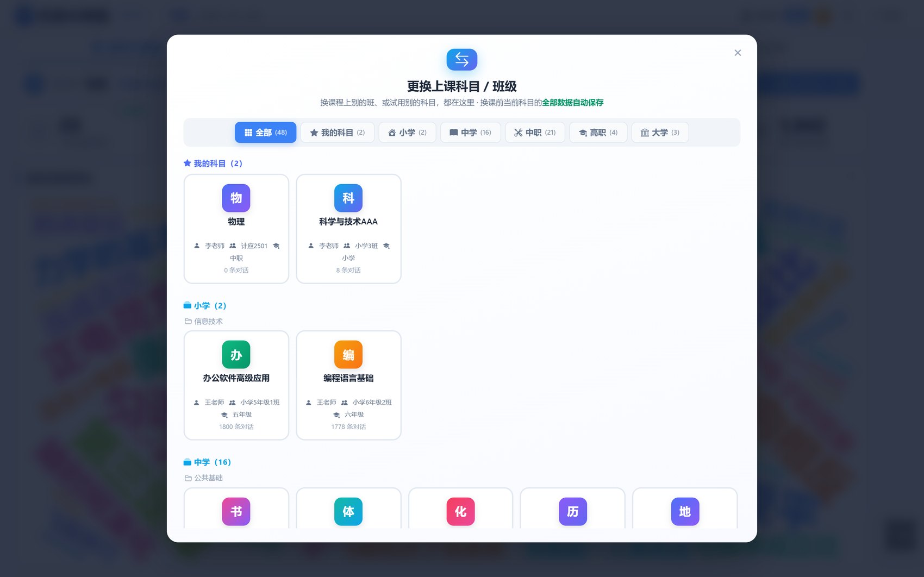Click the folder outline icon beside 公共基础
This screenshot has height=577, width=924.
(188, 478)
